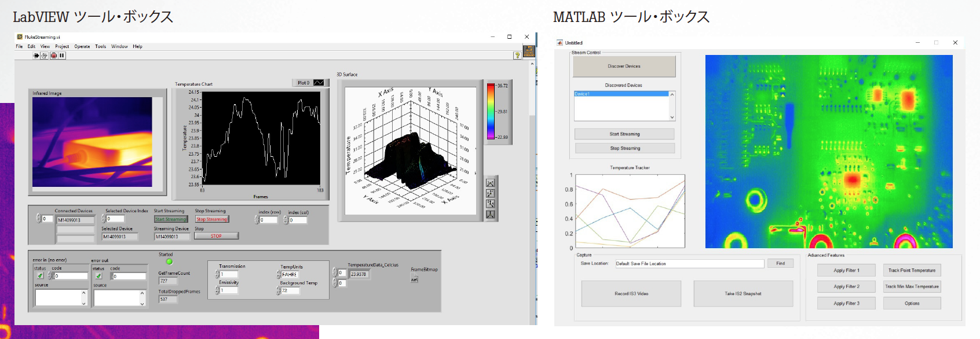Screen dimensions: 980x339
Task: Click the index (row) stepper arrows
Action: [x=257, y=220]
